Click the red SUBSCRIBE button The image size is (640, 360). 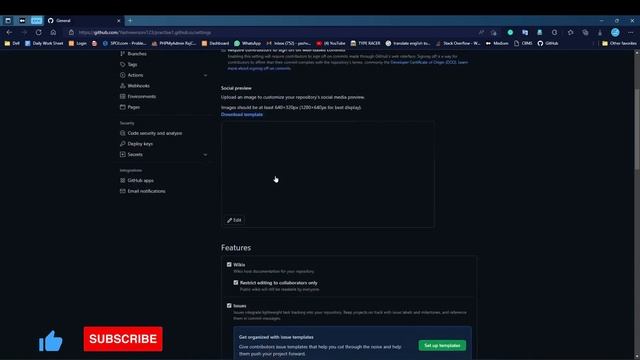(123, 339)
